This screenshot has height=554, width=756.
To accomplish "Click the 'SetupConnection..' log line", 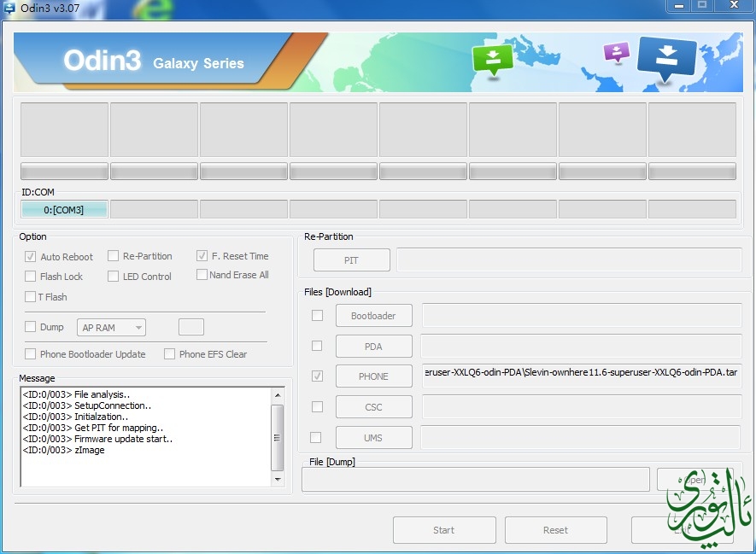I will [87, 405].
